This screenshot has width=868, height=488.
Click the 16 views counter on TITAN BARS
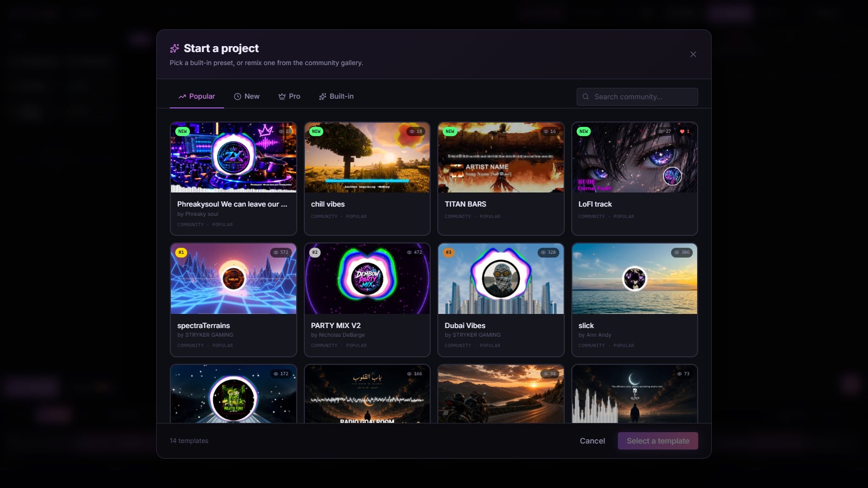coord(550,131)
